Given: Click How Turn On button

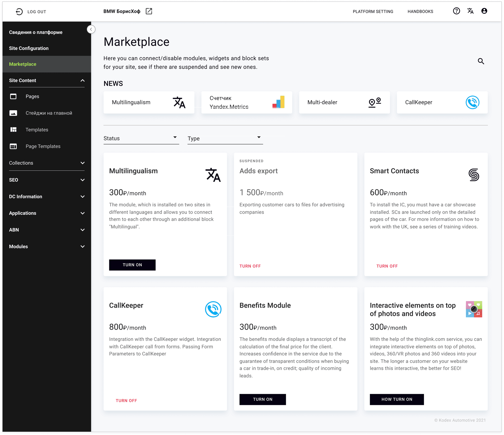Looking at the screenshot, I should tap(396, 399).
